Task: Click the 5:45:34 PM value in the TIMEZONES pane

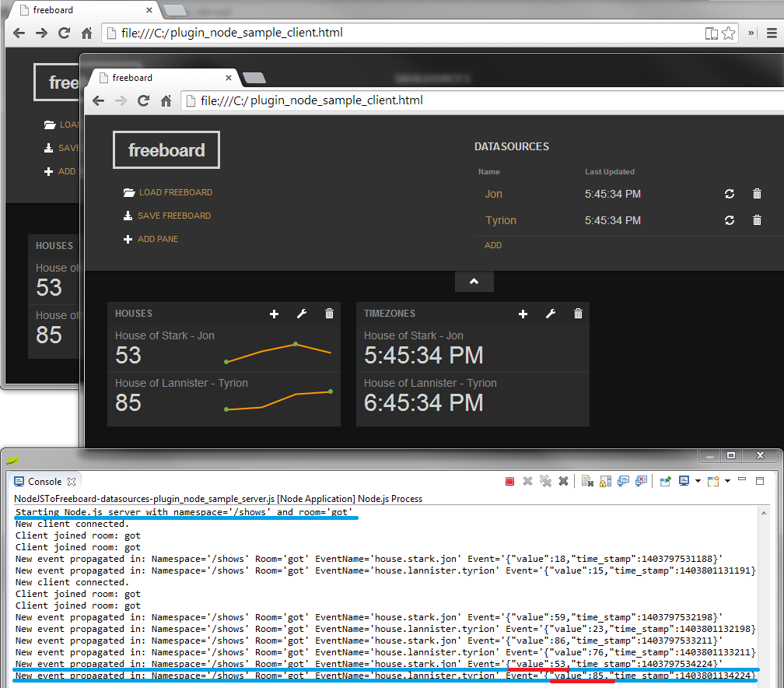Action: point(423,355)
